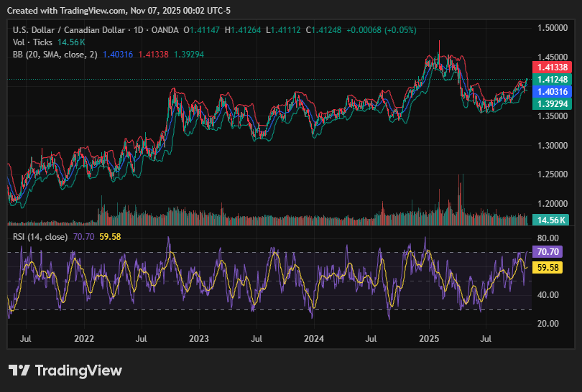This screenshot has width=582, height=392.
Task: Click the 2022 label on time axis
Action: click(x=84, y=337)
